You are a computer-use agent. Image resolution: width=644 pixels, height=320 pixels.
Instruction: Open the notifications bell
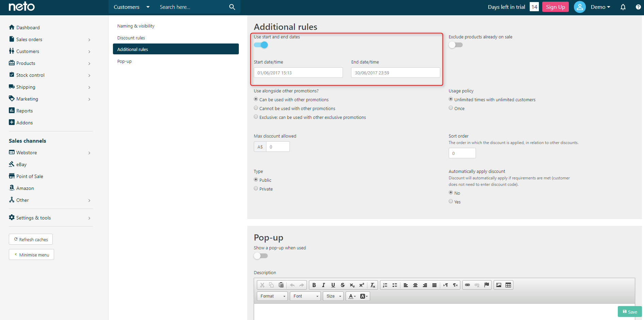(623, 7)
